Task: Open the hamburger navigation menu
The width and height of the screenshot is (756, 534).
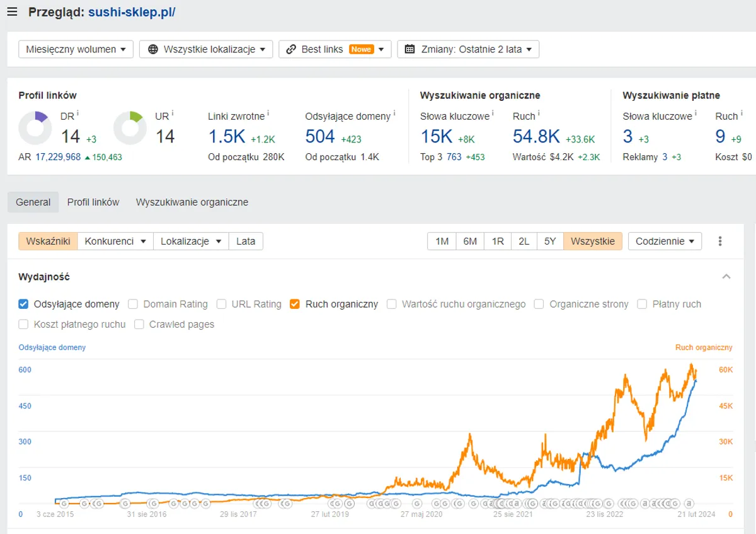Action: pyautogui.click(x=13, y=12)
